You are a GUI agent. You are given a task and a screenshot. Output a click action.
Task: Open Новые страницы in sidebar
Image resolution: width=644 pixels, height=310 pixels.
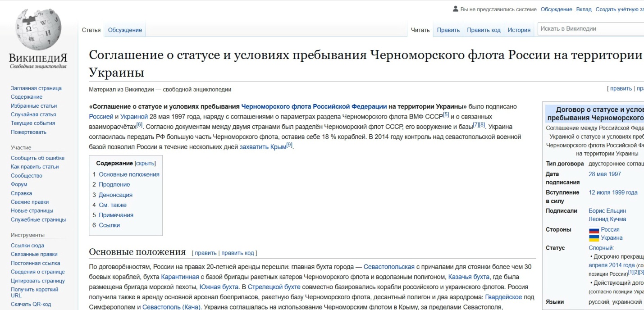(32, 210)
